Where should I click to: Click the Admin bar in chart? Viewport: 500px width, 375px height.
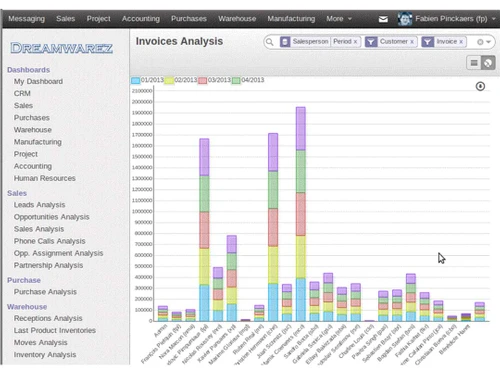pos(163,313)
